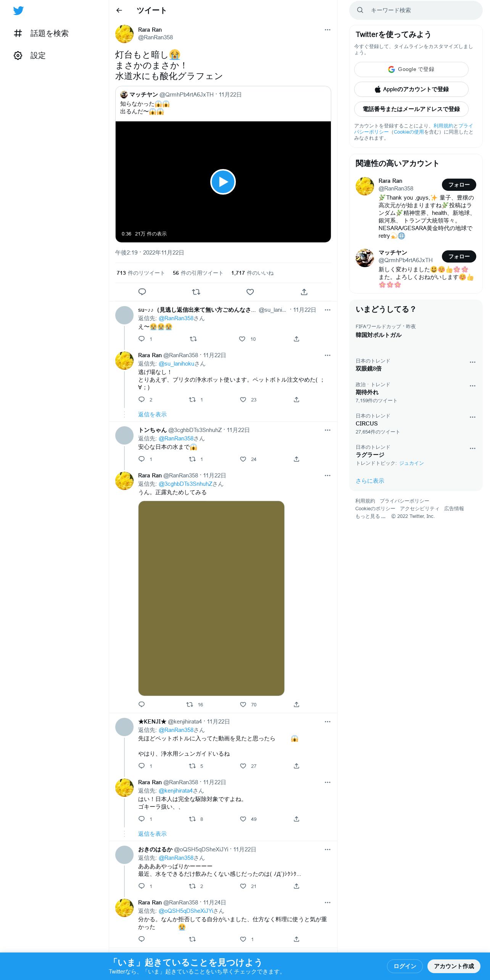This screenshot has height=980, width=490.
Task: Play the embedded video
Action: pyautogui.click(x=223, y=182)
